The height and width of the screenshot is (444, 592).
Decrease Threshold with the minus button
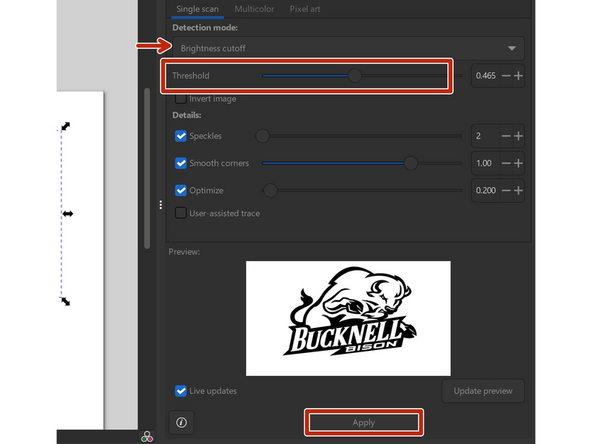pyautogui.click(x=506, y=76)
